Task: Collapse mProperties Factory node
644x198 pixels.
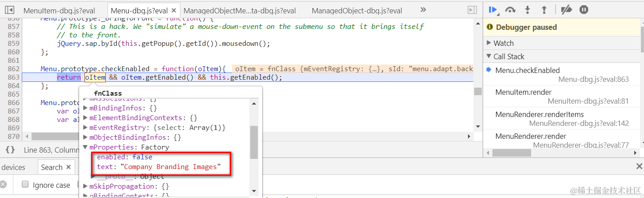Action: point(86,147)
